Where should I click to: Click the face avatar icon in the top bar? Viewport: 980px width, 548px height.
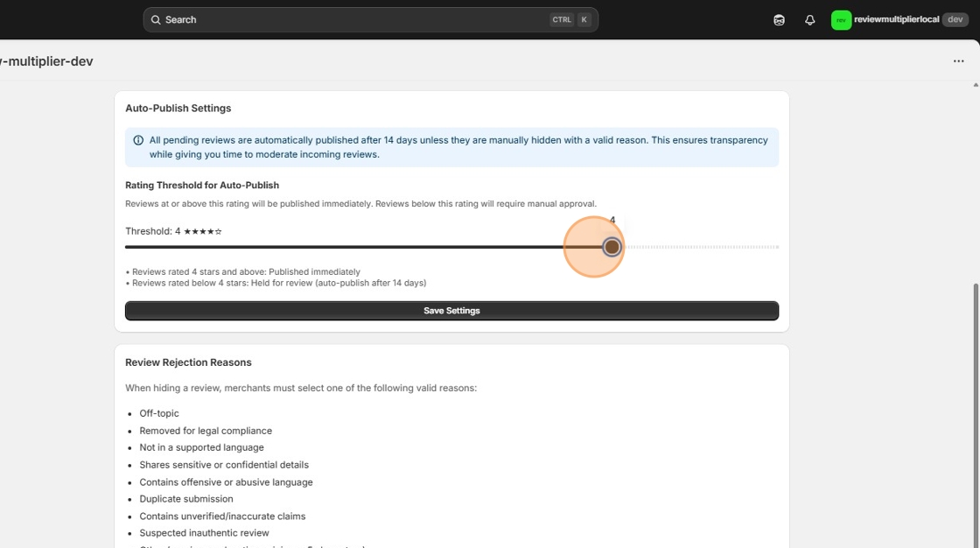pos(779,18)
